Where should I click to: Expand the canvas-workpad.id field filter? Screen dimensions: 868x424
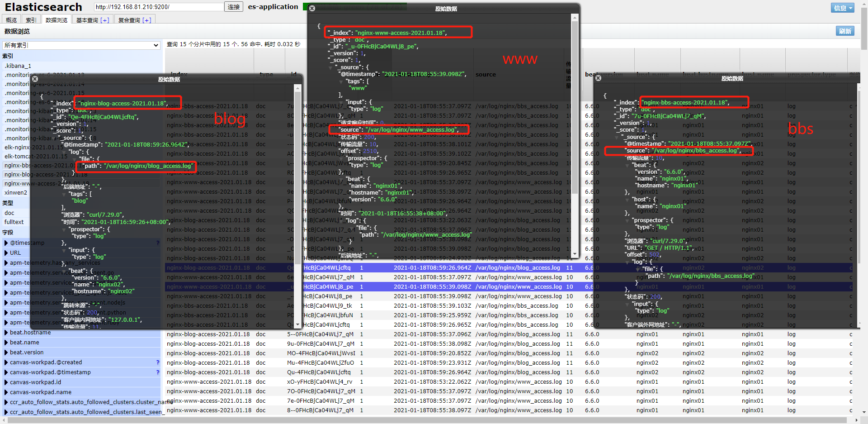coord(6,382)
